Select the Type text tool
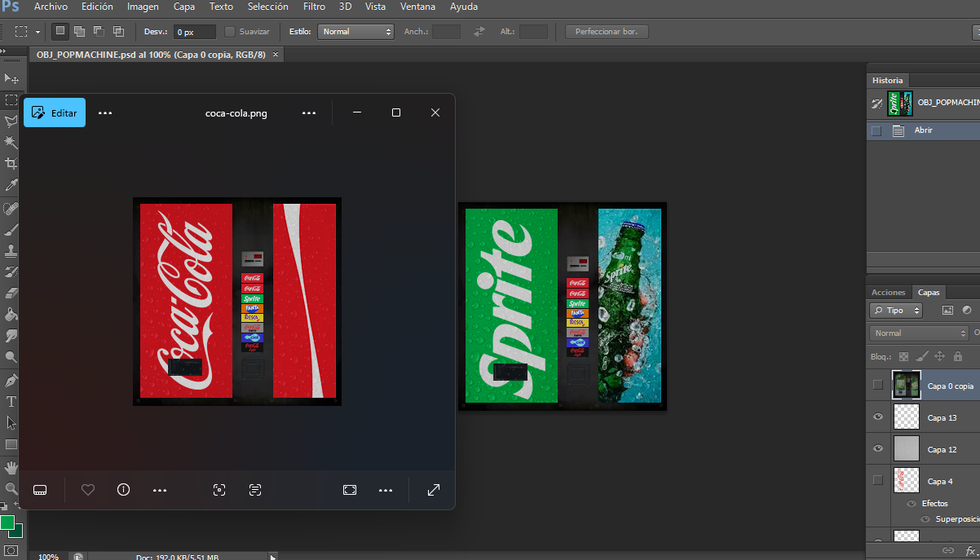Image resolution: width=980 pixels, height=560 pixels. pyautogui.click(x=11, y=402)
